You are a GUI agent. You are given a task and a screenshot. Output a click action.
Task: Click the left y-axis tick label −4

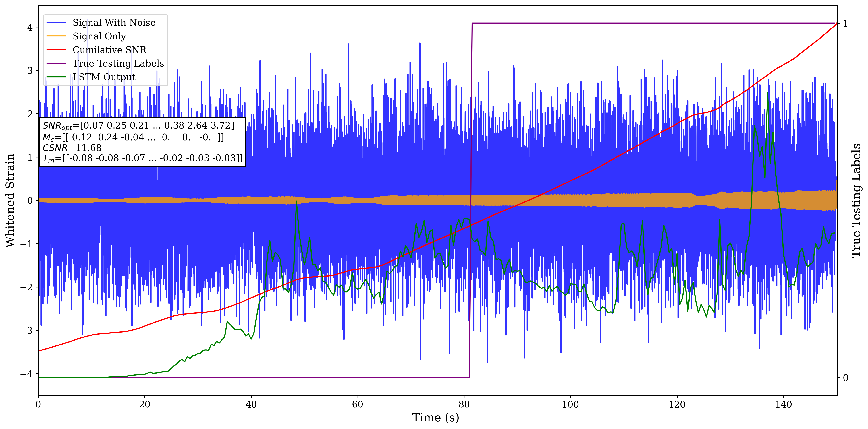[x=26, y=374]
